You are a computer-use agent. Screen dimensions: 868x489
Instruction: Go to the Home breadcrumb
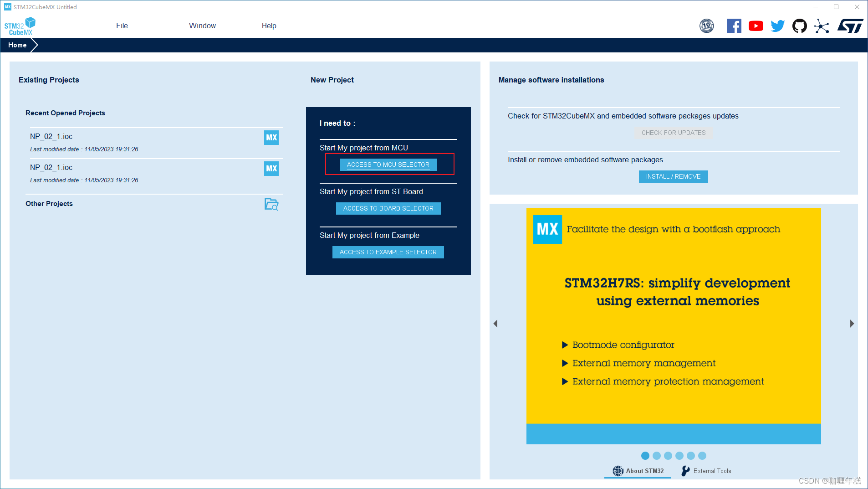[x=17, y=45]
